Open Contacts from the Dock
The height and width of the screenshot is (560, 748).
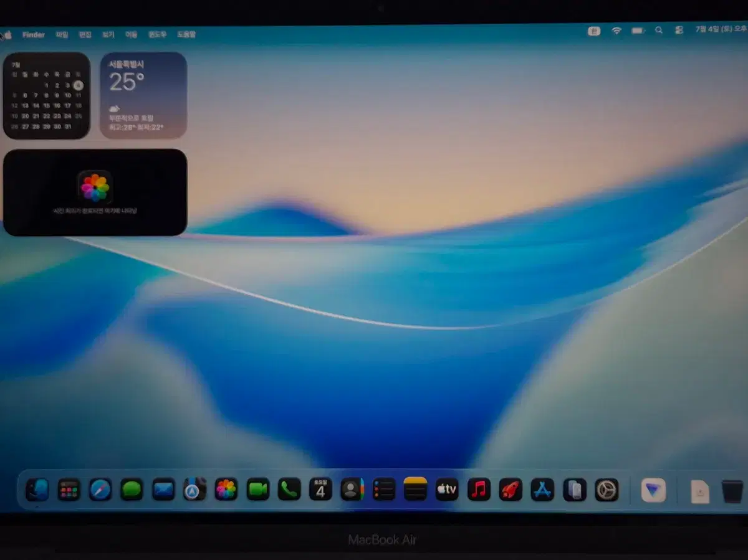tap(352, 489)
